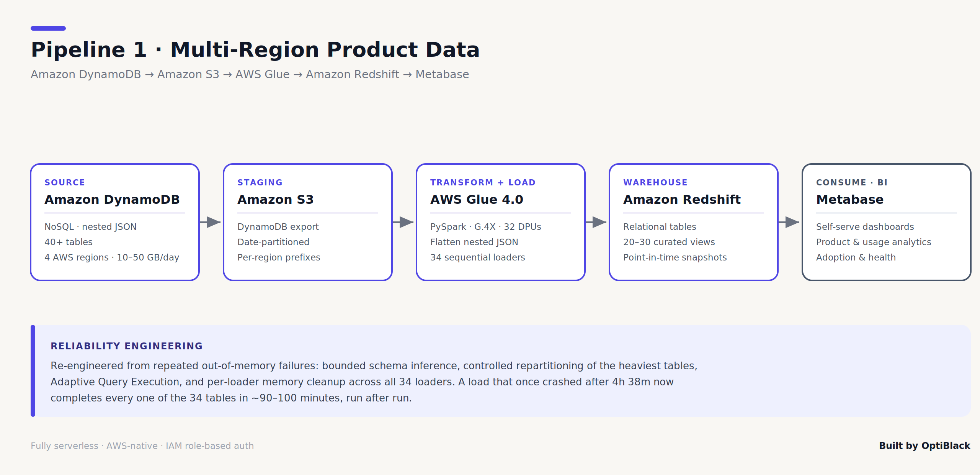This screenshot has width=980, height=475.
Task: Click the "STAGING" card label
Action: (260, 183)
